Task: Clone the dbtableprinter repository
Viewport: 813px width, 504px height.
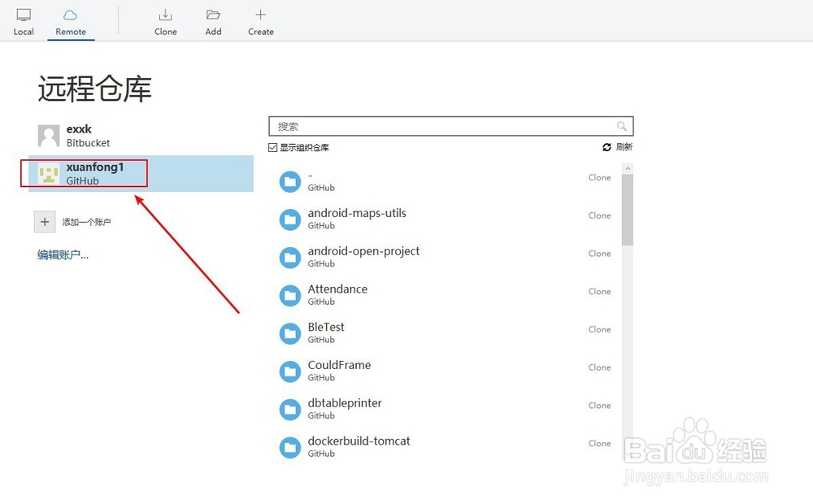Action: click(x=599, y=406)
